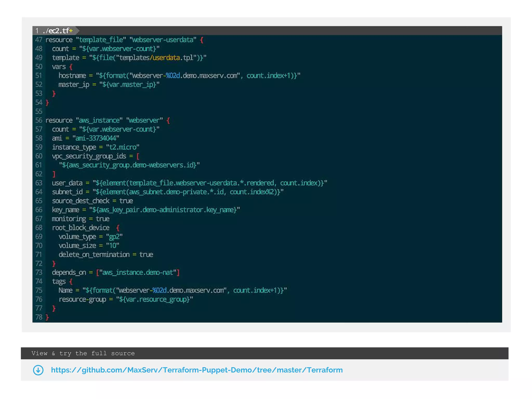Click the Name format line 75
The image size is (532, 399).
(x=173, y=290)
